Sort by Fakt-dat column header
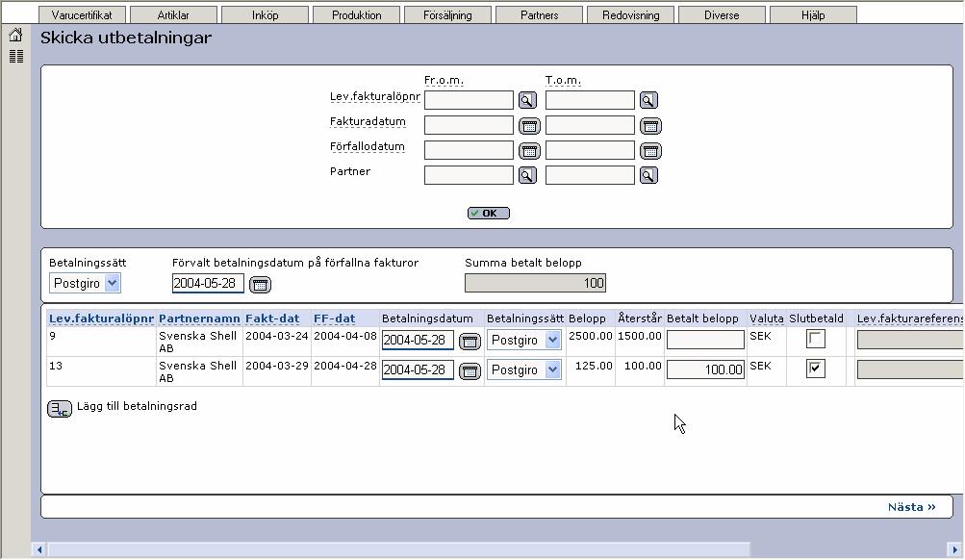The height and width of the screenshot is (560, 965). (x=272, y=318)
